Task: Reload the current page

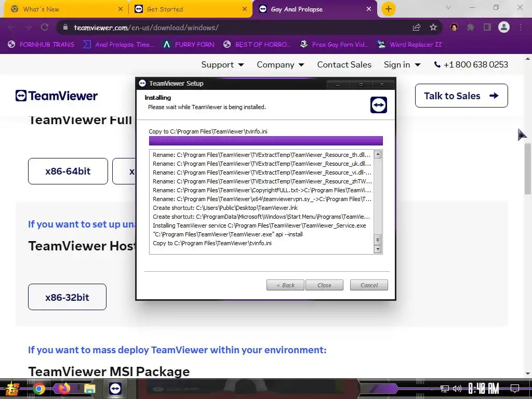Action: [x=45, y=28]
